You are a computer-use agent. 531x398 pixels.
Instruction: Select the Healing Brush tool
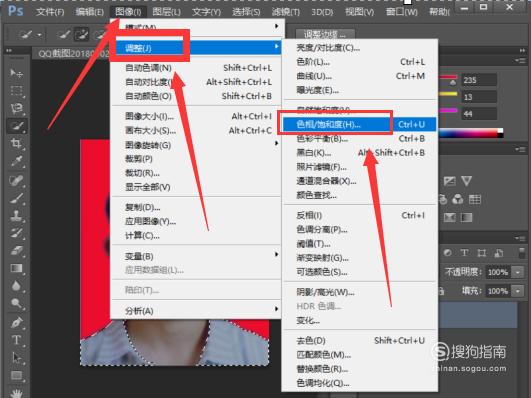point(16,180)
